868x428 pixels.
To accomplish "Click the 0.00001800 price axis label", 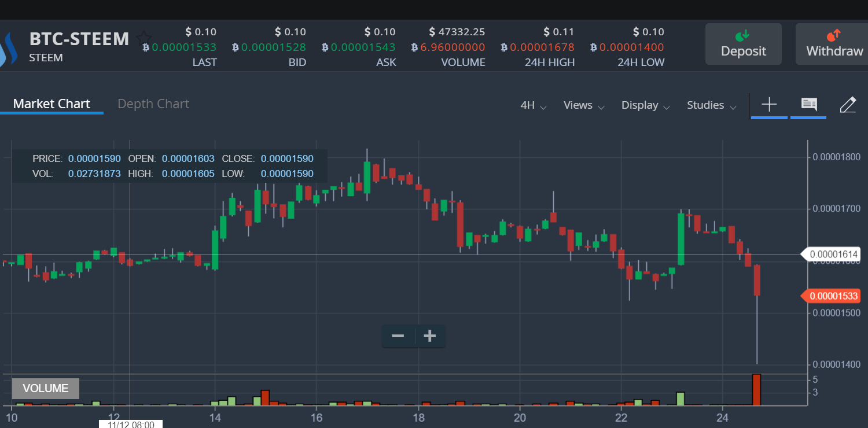I will [x=836, y=157].
